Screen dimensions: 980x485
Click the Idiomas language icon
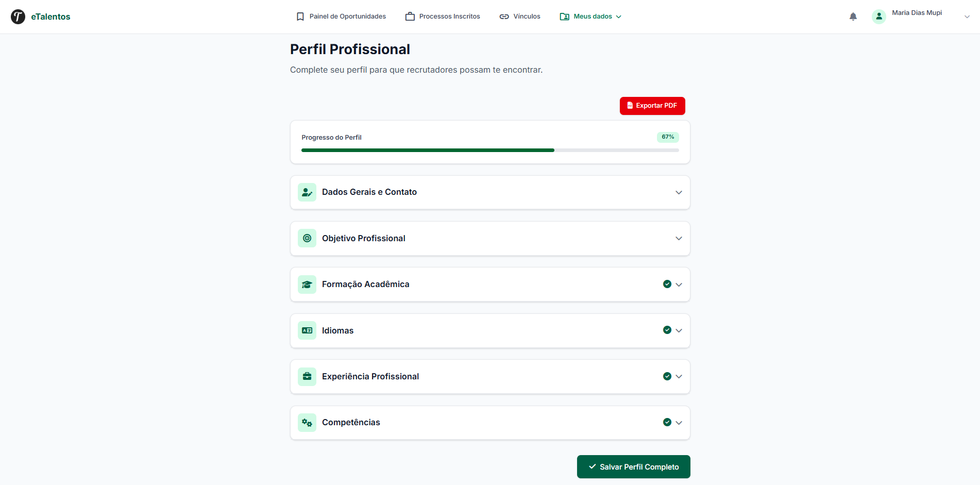[x=307, y=330]
